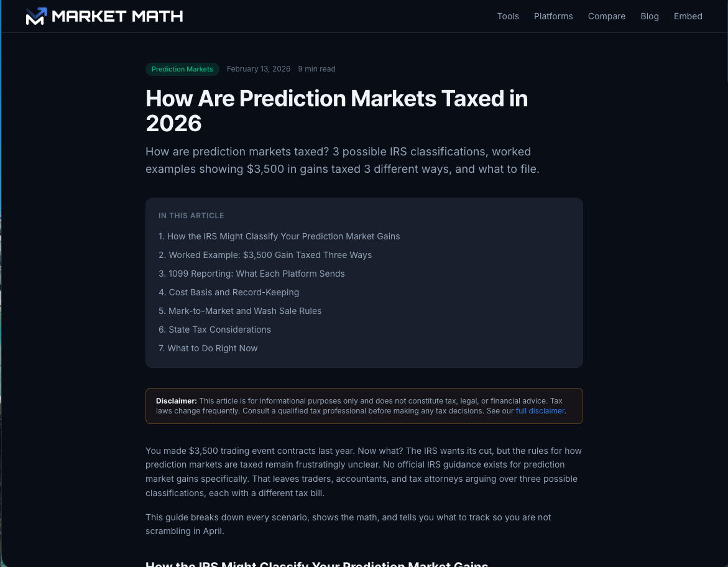
Task: Open the Tools menu item
Action: coord(508,16)
